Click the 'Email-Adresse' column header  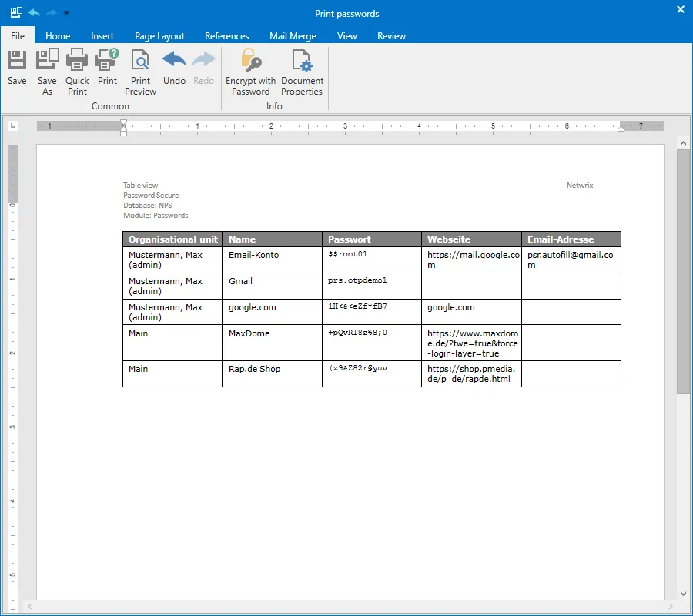[x=571, y=239]
